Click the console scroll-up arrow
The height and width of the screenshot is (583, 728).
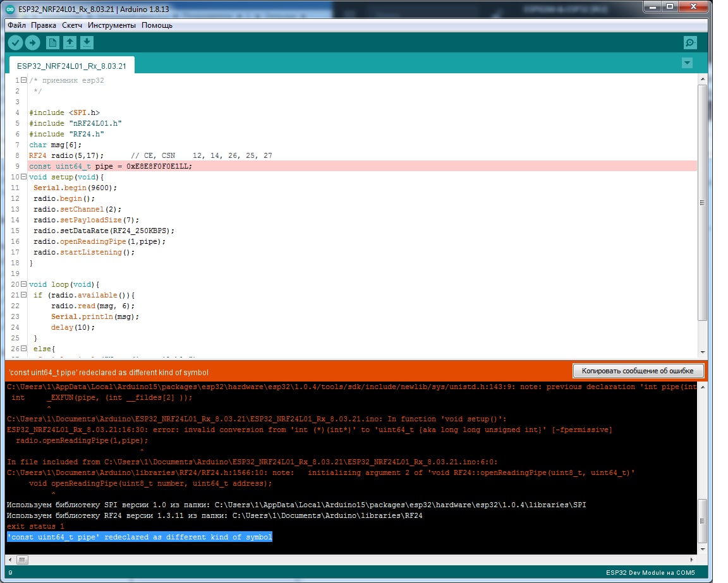click(x=703, y=387)
